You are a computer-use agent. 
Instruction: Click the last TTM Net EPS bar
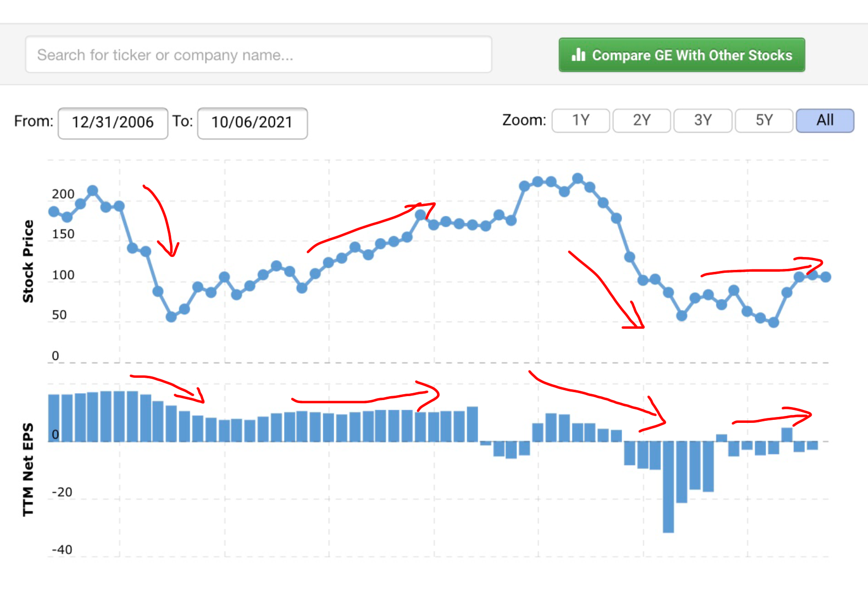point(812,446)
